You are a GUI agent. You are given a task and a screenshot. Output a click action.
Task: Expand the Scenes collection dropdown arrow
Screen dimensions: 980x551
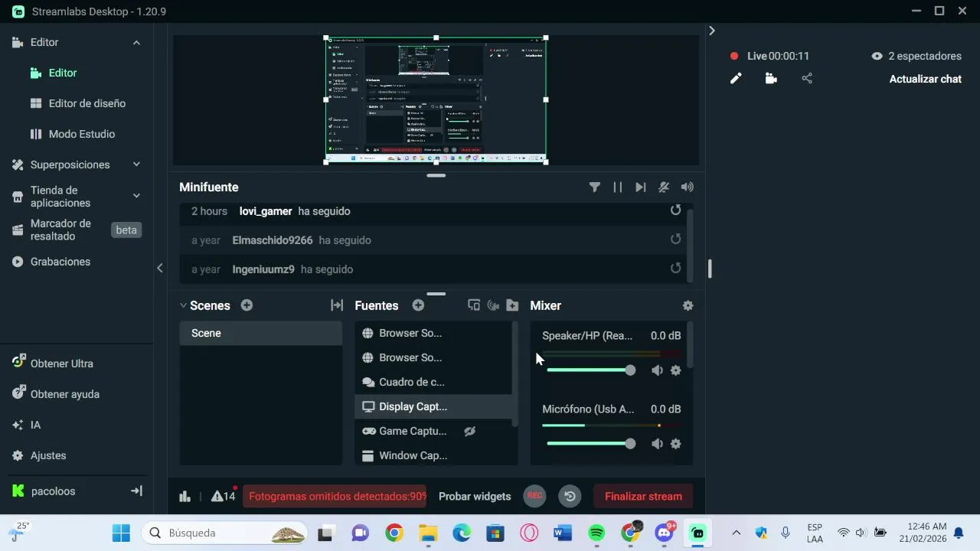click(x=184, y=305)
